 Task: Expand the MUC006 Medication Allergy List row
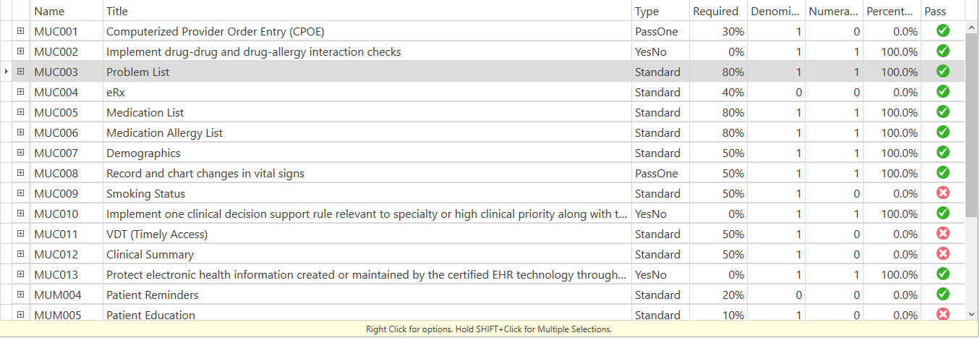click(21, 132)
